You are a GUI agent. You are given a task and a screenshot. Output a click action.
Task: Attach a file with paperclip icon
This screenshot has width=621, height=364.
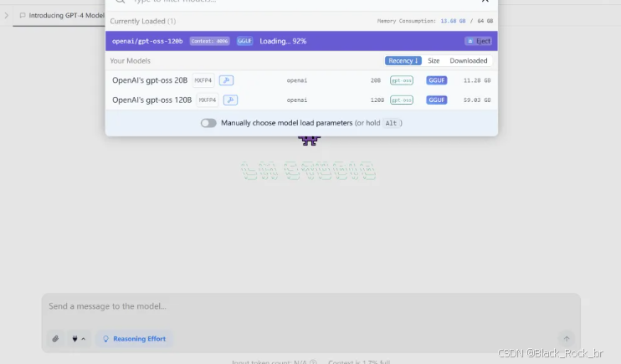click(55, 339)
